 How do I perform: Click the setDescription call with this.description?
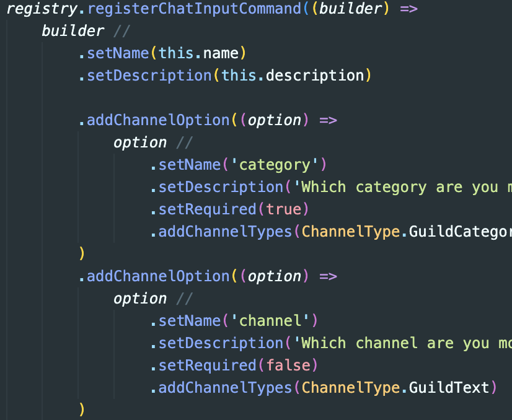[149, 76]
